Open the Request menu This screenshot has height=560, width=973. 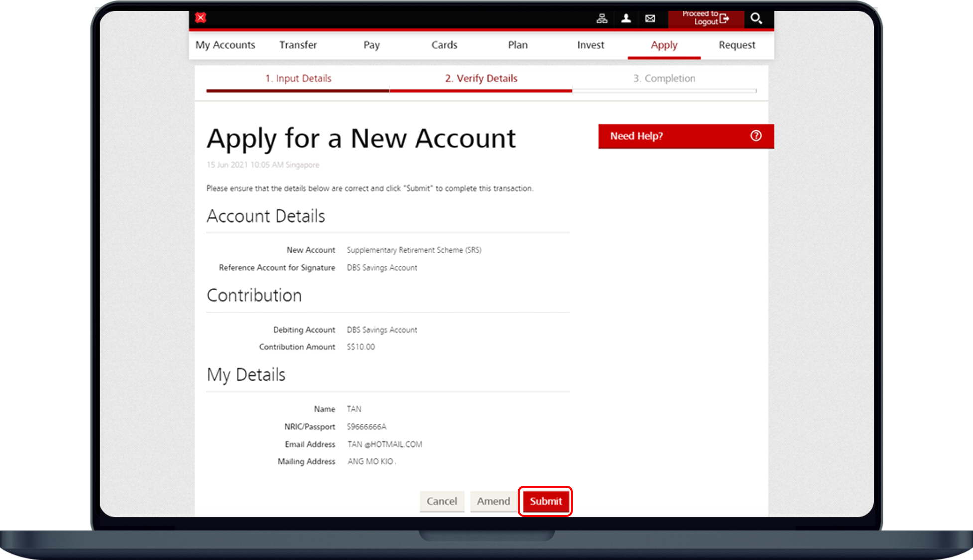tap(737, 45)
